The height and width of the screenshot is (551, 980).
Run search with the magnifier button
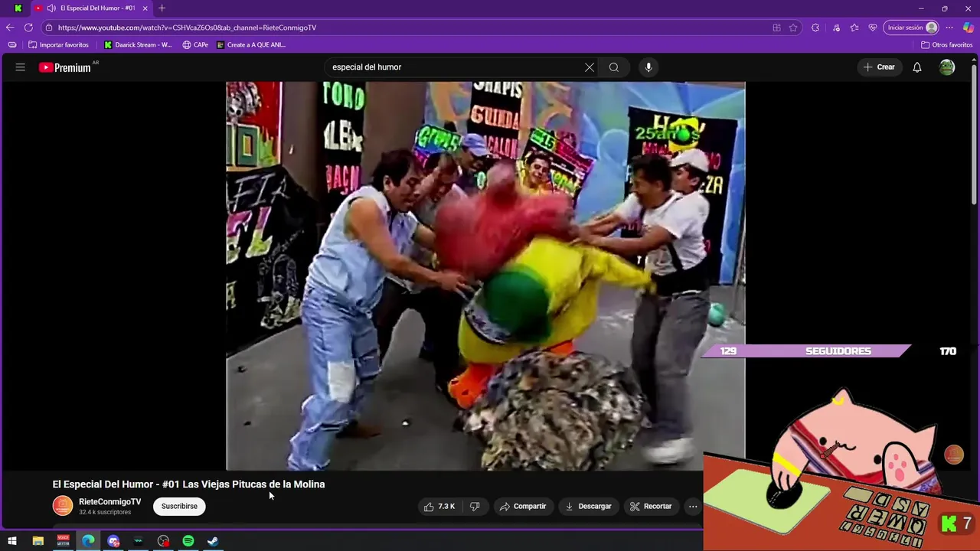(614, 67)
